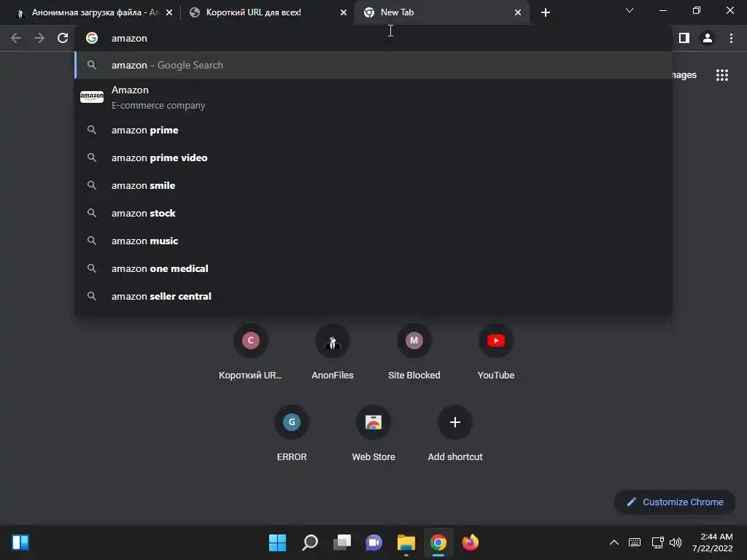The image size is (747, 560).
Task: Open the Короткий UR... shortcut tile
Action: point(251,351)
